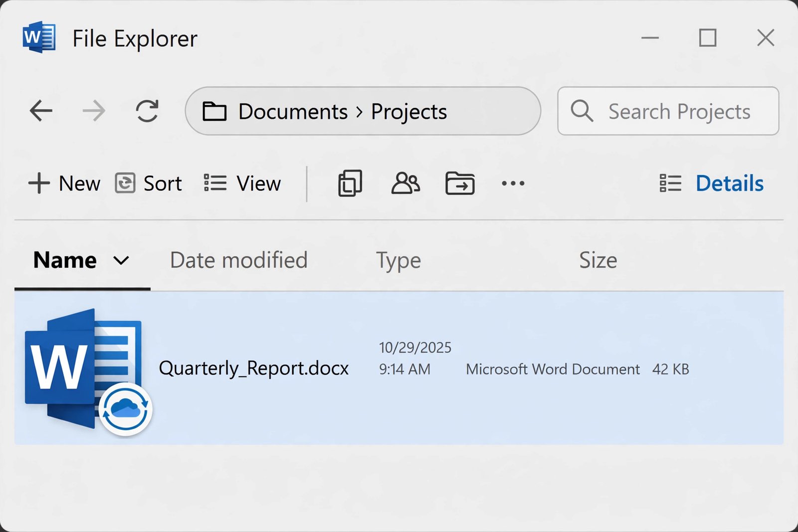Click the move-to-folder icon
The width and height of the screenshot is (798, 532).
[460, 183]
